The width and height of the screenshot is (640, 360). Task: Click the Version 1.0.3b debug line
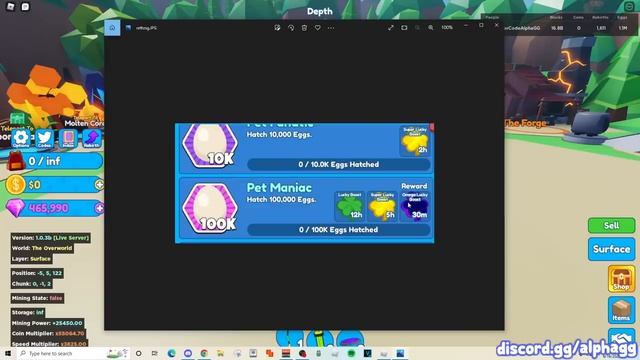[x=50, y=238]
